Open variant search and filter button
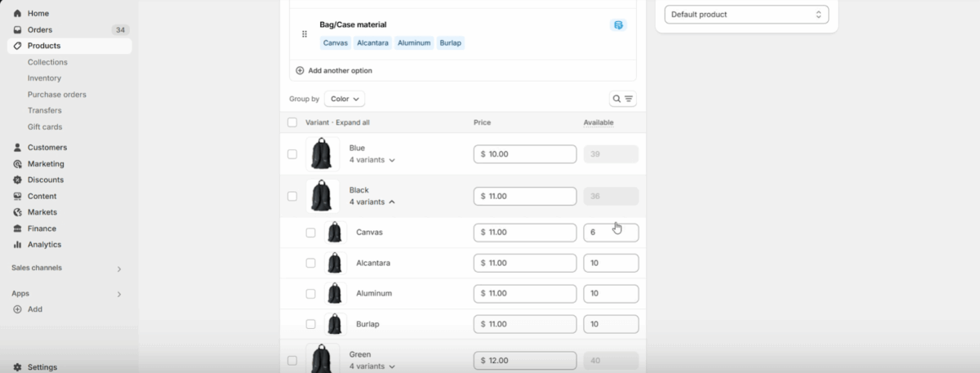 (622, 99)
